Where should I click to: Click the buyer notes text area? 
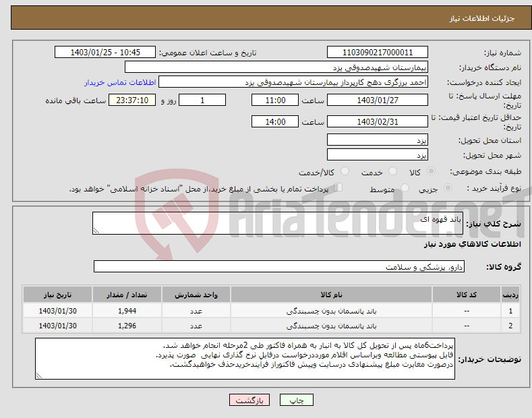point(245,359)
